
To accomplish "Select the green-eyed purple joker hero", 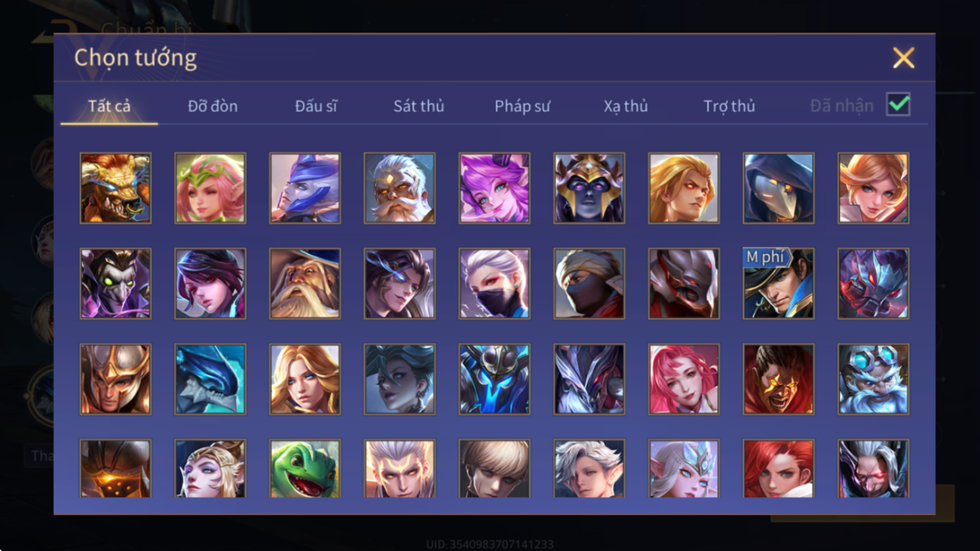I will point(115,284).
